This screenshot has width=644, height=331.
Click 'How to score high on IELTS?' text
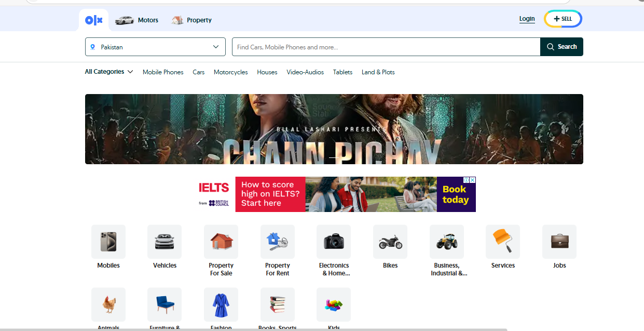click(x=270, y=194)
